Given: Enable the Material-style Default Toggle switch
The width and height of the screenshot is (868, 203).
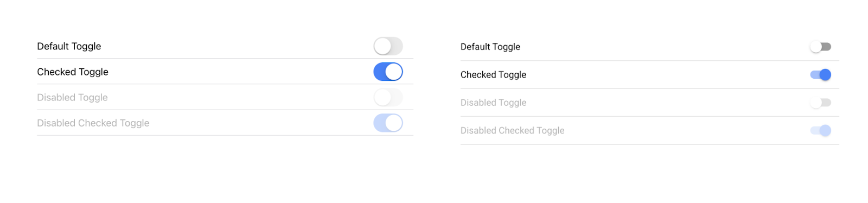Looking at the screenshot, I should (x=820, y=47).
